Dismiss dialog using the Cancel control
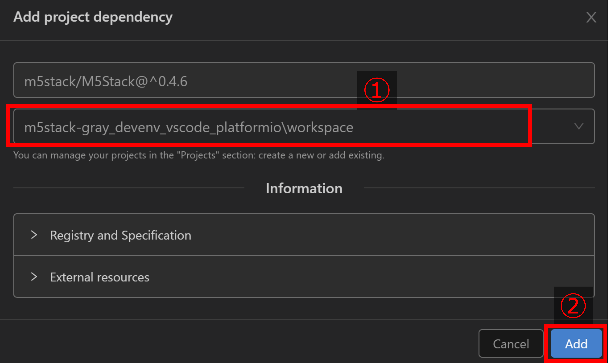The width and height of the screenshot is (608, 364). tap(511, 343)
